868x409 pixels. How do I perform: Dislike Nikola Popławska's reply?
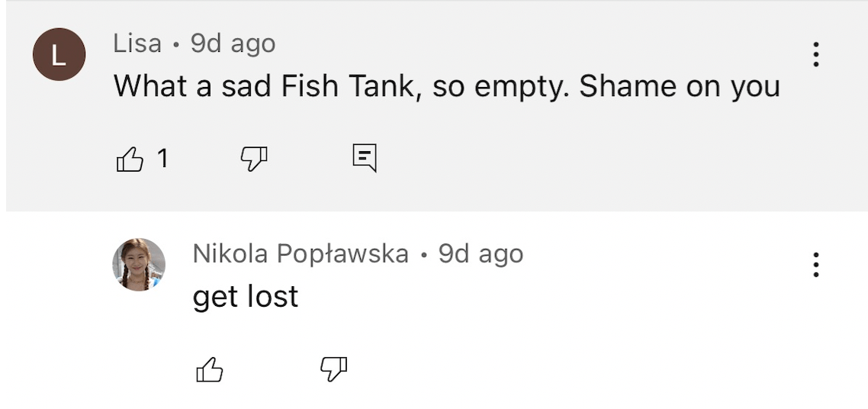coord(333,370)
